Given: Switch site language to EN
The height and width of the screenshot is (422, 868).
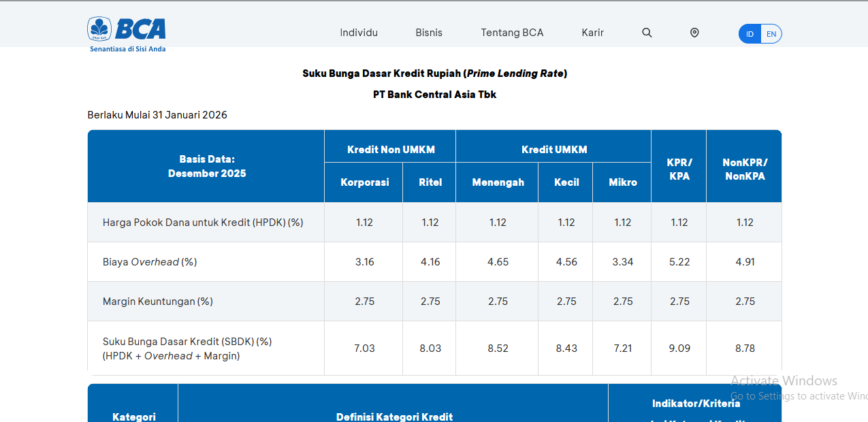Looking at the screenshot, I should (x=771, y=33).
